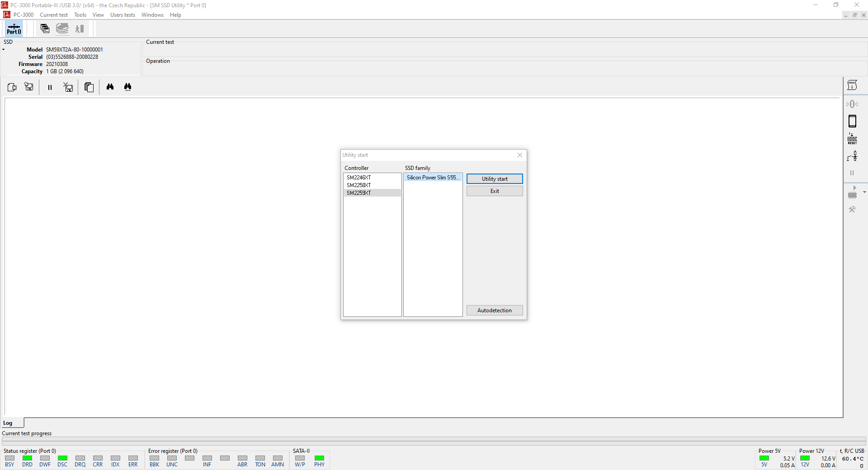
Task: Click the save log floppy icon
Action: tap(29, 87)
